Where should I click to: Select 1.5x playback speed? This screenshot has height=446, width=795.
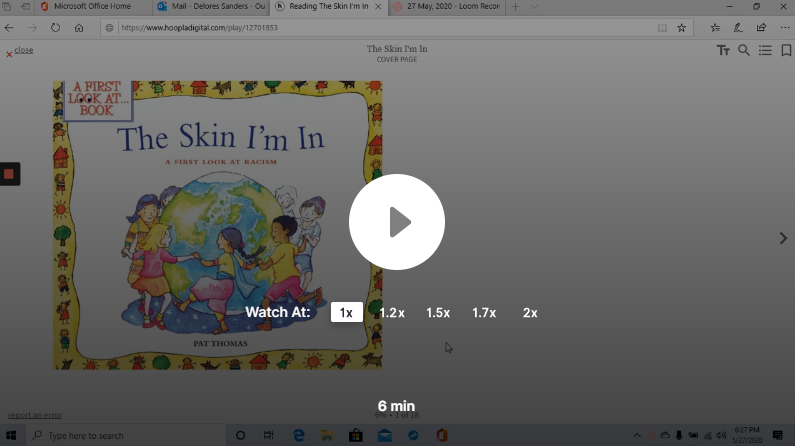(438, 313)
